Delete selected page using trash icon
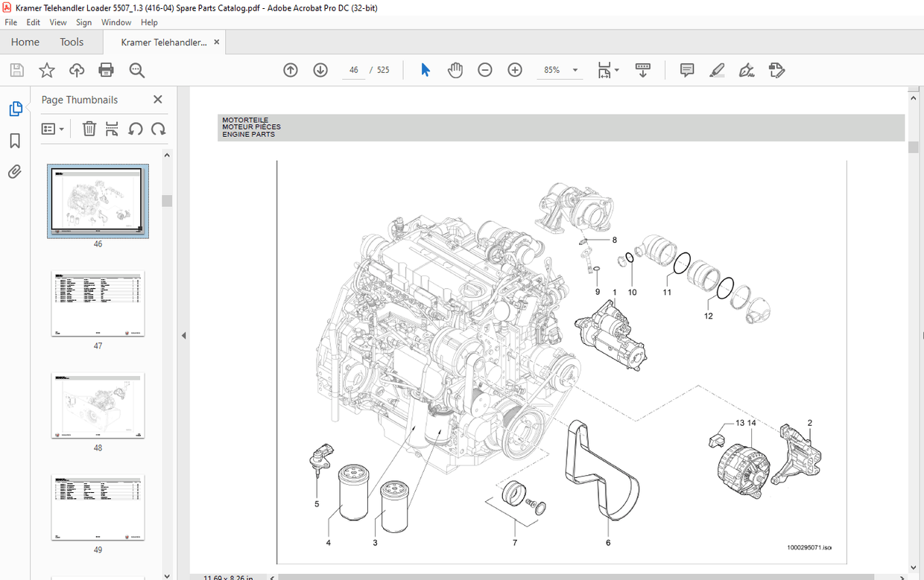Image resolution: width=924 pixels, height=580 pixels. 89,129
